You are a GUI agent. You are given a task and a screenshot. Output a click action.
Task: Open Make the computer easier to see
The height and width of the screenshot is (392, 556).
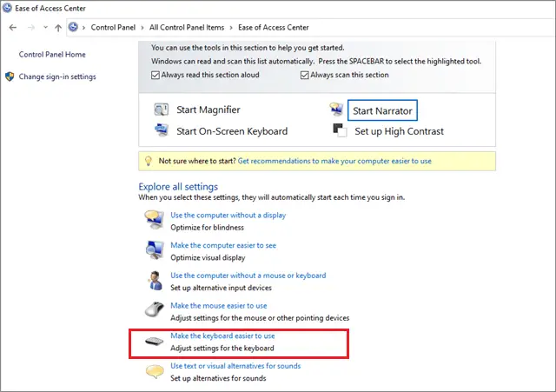pos(223,245)
